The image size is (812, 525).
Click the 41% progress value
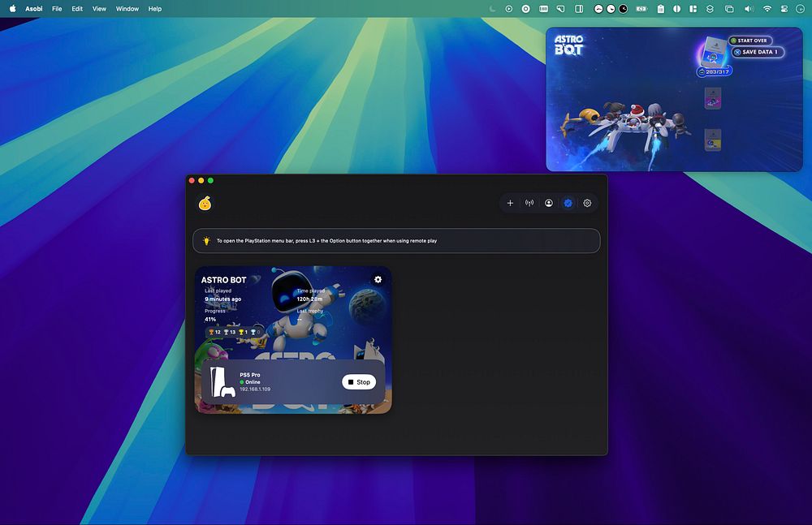pos(210,320)
